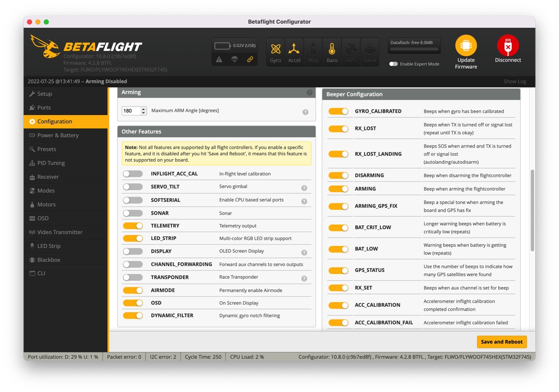Turn off RX_SET beeper
The image size is (559, 392).
[x=338, y=288]
